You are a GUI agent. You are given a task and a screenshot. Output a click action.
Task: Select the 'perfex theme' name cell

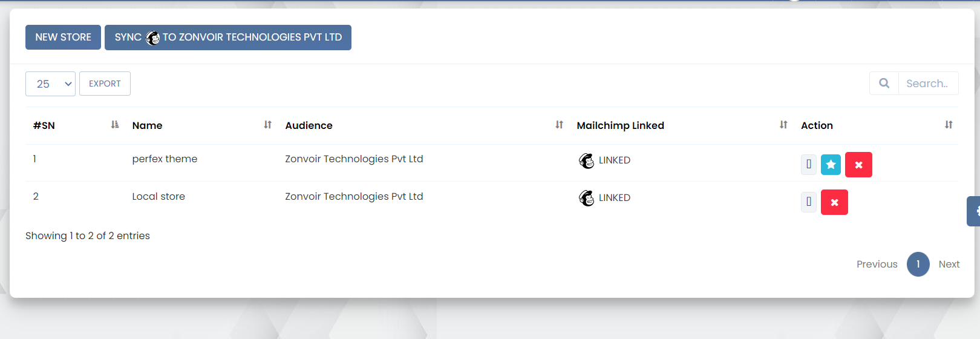[165, 159]
